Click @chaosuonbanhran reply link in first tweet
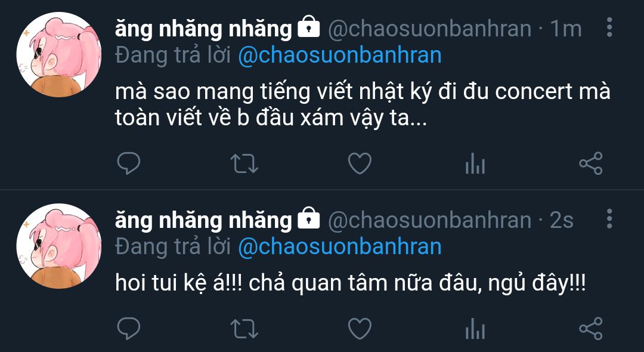The image size is (644, 352). [340, 56]
